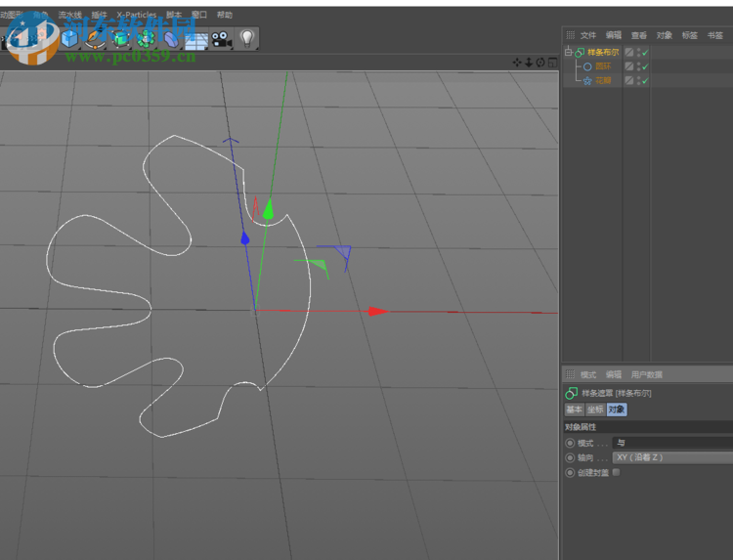Open the 帮助 menu
733x560 pixels.
coord(225,15)
